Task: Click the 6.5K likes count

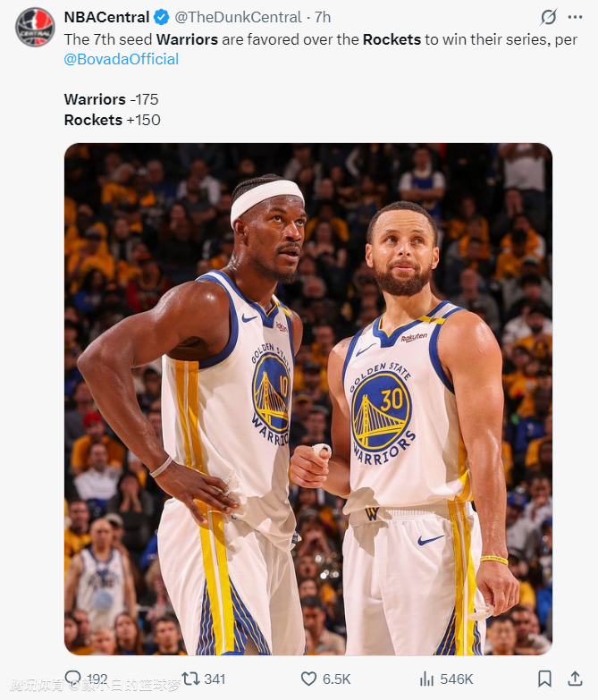Action: [x=336, y=679]
